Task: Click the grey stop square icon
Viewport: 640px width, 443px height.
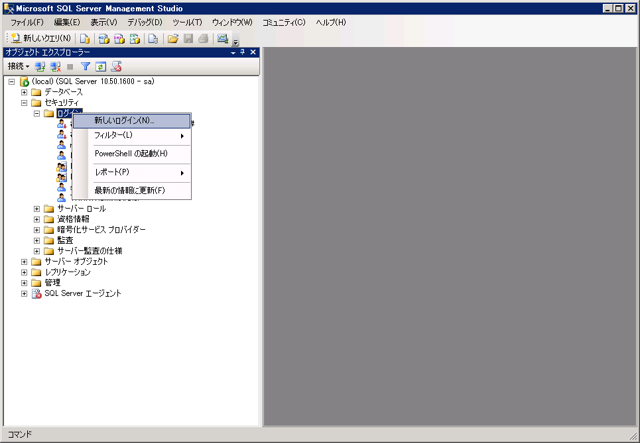Action: click(70, 67)
